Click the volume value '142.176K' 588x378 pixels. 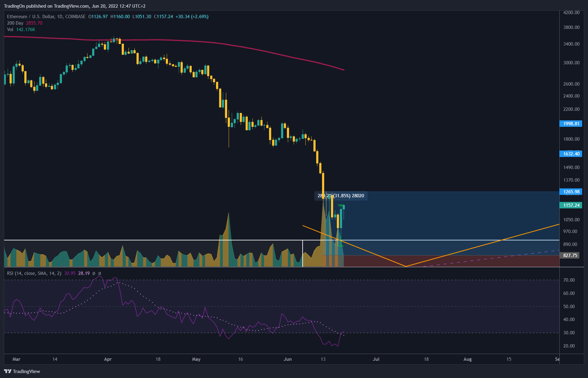coord(26,30)
